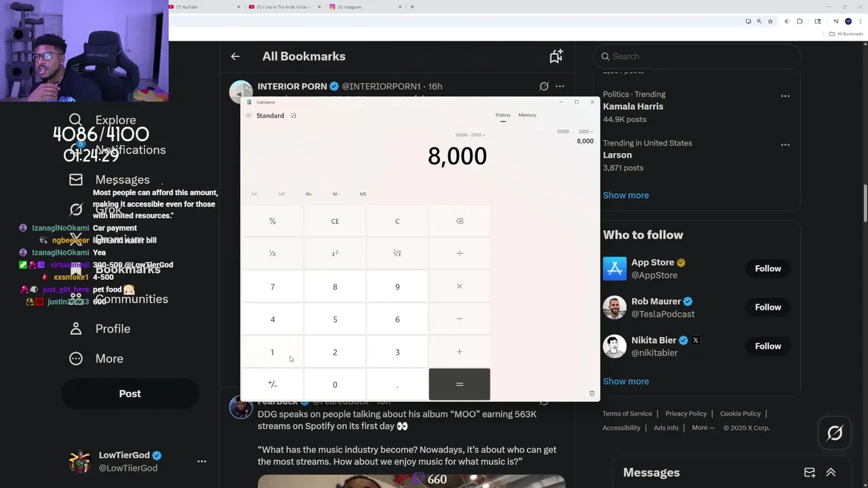Open bookmark folder add icon
The height and width of the screenshot is (488, 868).
(x=556, y=56)
